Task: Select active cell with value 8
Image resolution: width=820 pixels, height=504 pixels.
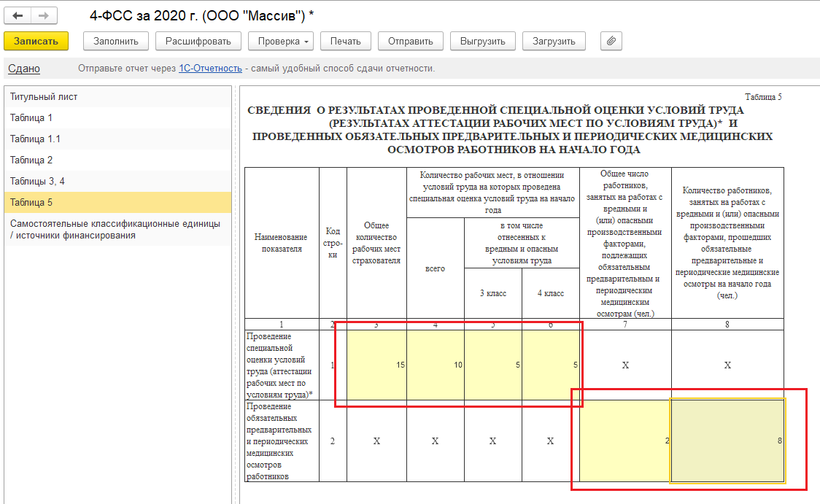Action: (x=727, y=441)
